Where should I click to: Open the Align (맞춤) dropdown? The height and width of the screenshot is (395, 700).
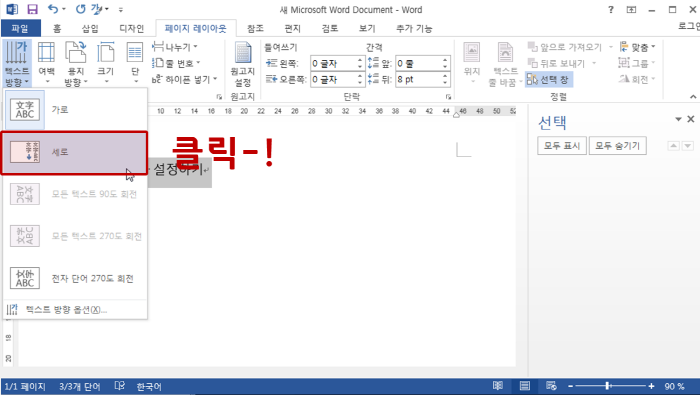coord(637,47)
